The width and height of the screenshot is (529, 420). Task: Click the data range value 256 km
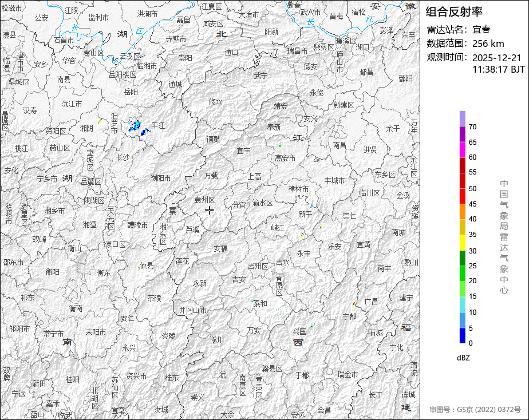(488, 43)
